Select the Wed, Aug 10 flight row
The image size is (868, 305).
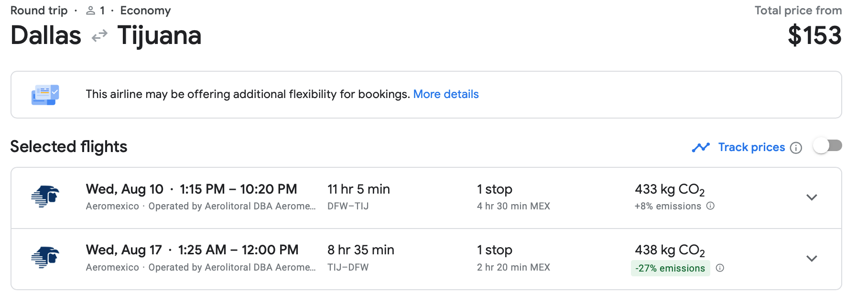426,198
